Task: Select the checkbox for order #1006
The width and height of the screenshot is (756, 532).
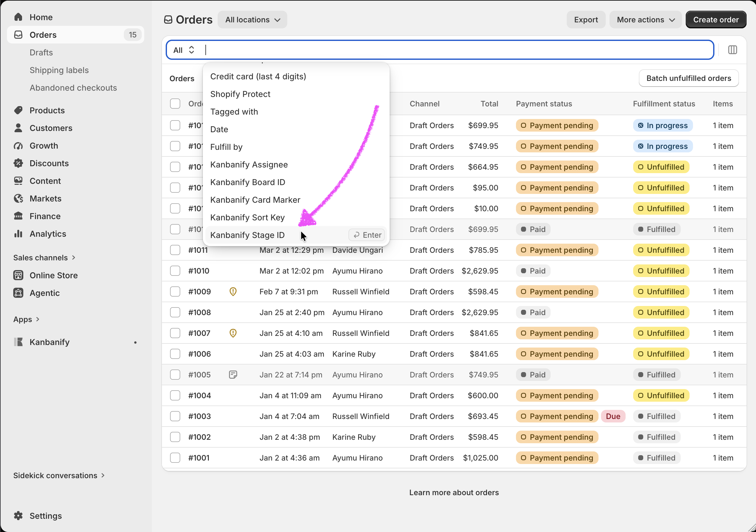Action: tap(175, 354)
